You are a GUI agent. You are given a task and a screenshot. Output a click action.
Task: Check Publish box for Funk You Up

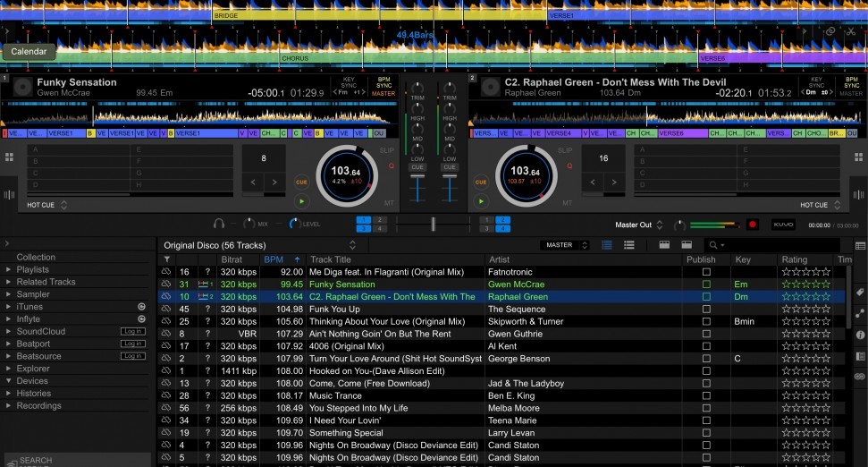coord(706,310)
